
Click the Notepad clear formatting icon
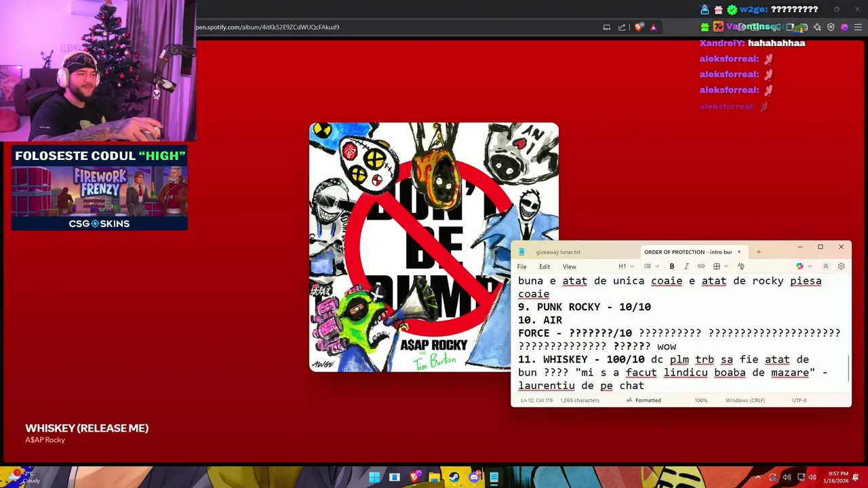coord(741,266)
